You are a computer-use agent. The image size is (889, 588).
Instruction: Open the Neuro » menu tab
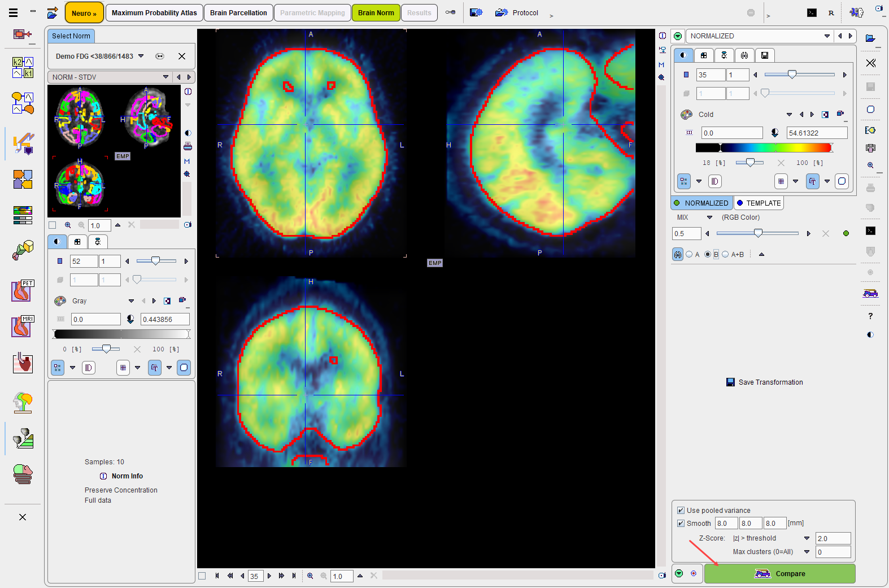tap(84, 13)
